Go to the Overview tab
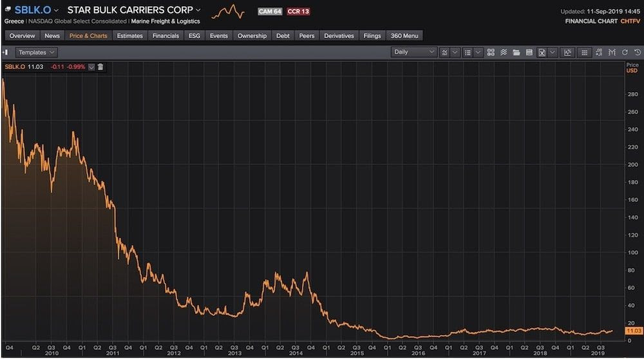Image resolution: width=644 pixels, height=359 pixels. click(22, 36)
